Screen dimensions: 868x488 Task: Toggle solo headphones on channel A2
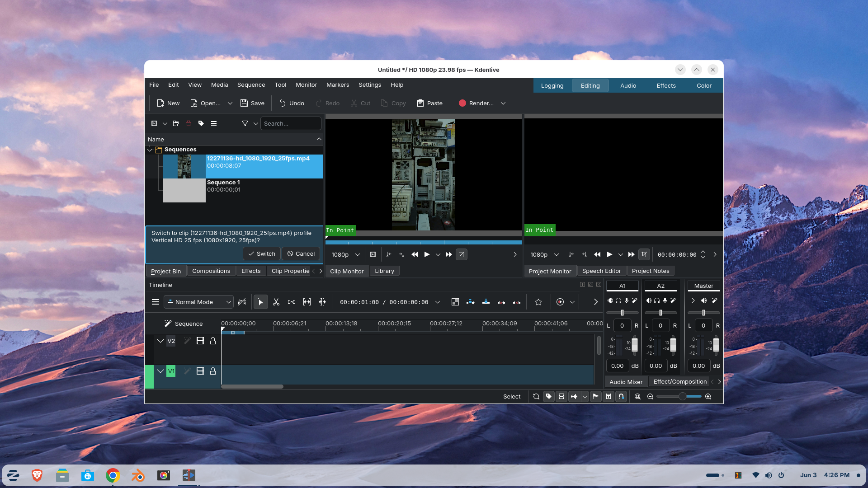[x=657, y=300]
